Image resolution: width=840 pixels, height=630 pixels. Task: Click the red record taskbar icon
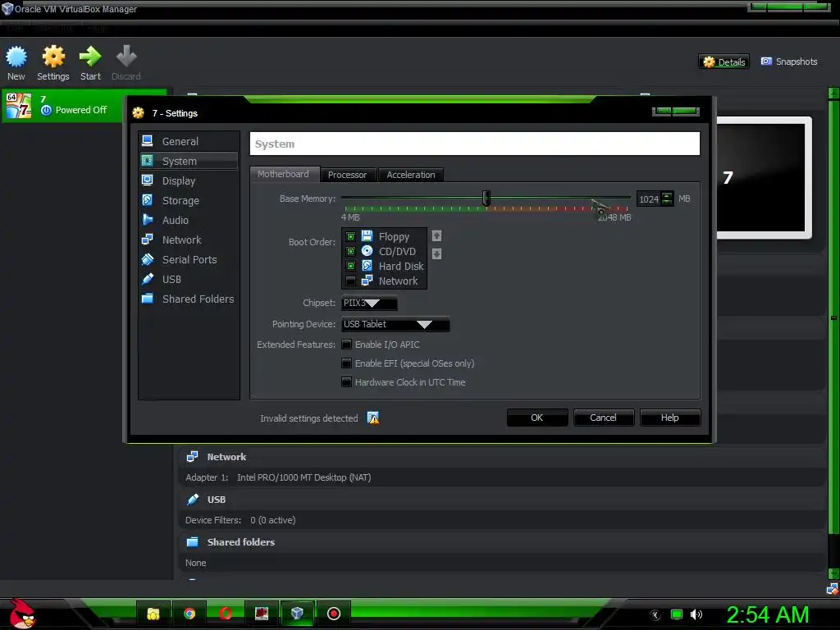click(333, 614)
